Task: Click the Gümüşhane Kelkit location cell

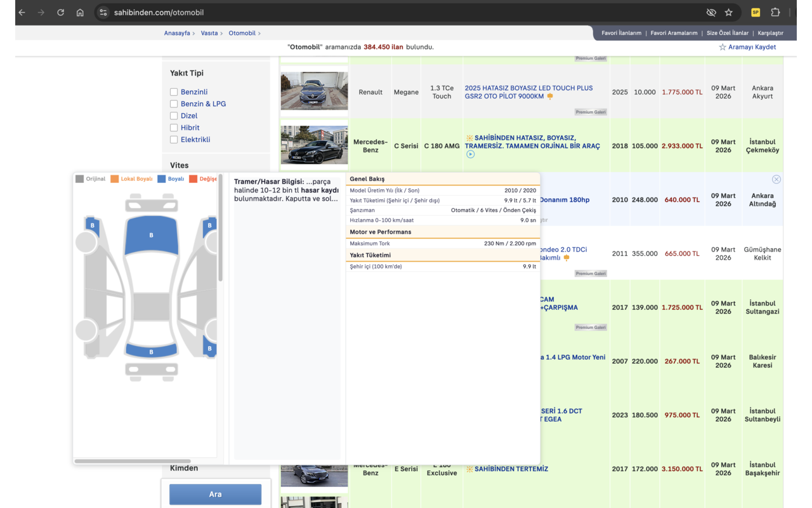Action: (x=763, y=253)
